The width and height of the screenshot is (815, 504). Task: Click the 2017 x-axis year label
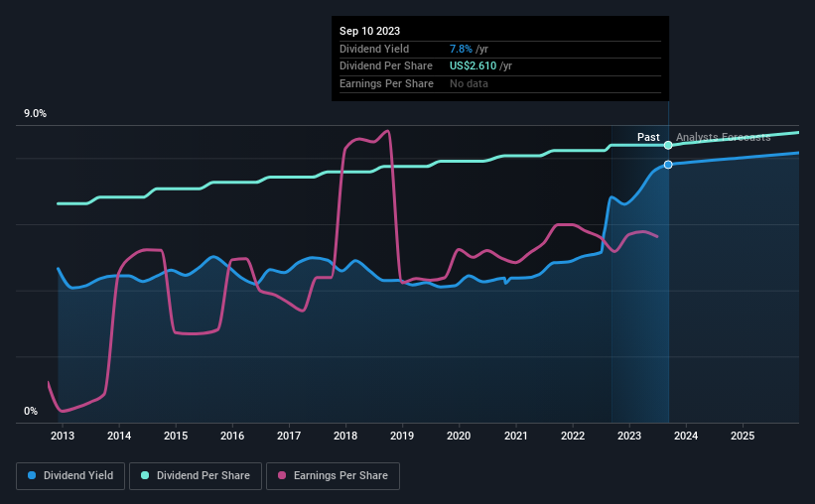click(289, 436)
